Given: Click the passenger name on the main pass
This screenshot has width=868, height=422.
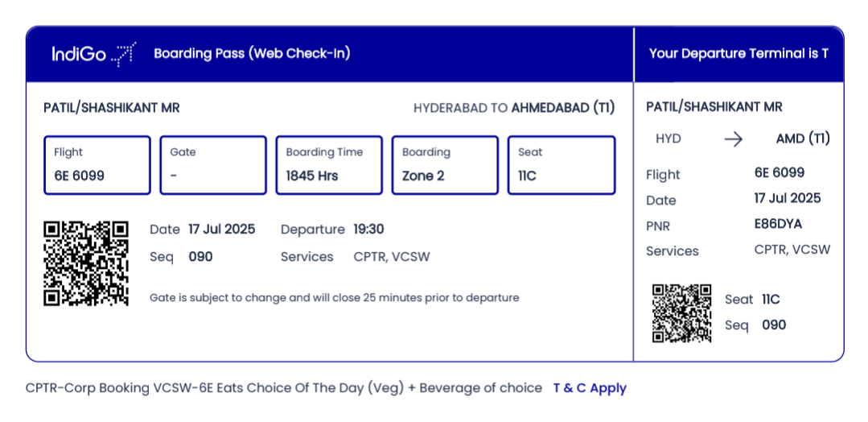Looking at the screenshot, I should (112, 108).
